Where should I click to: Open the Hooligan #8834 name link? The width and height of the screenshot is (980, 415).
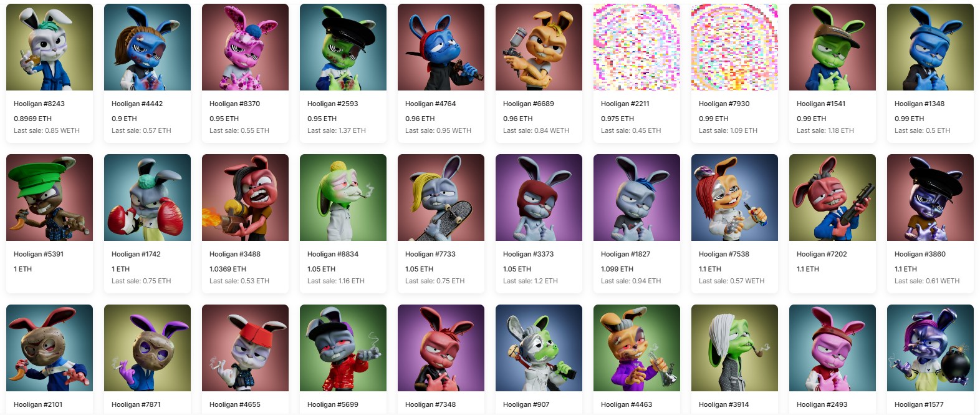click(x=333, y=254)
